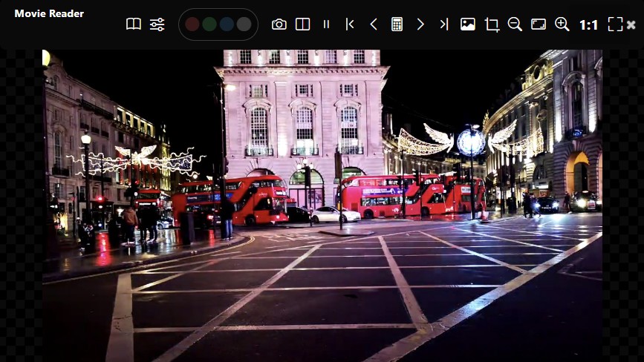Fit the image to the window

click(539, 24)
